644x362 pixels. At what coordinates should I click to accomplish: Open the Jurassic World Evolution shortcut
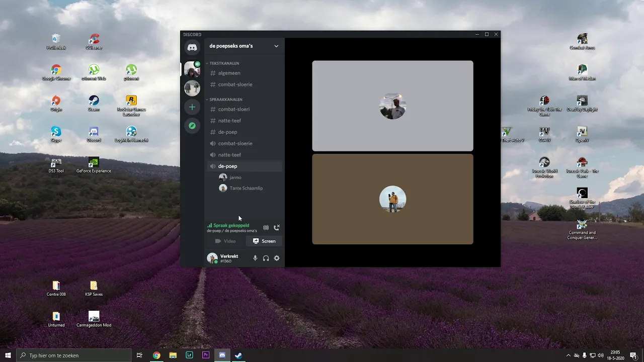pyautogui.click(x=544, y=167)
